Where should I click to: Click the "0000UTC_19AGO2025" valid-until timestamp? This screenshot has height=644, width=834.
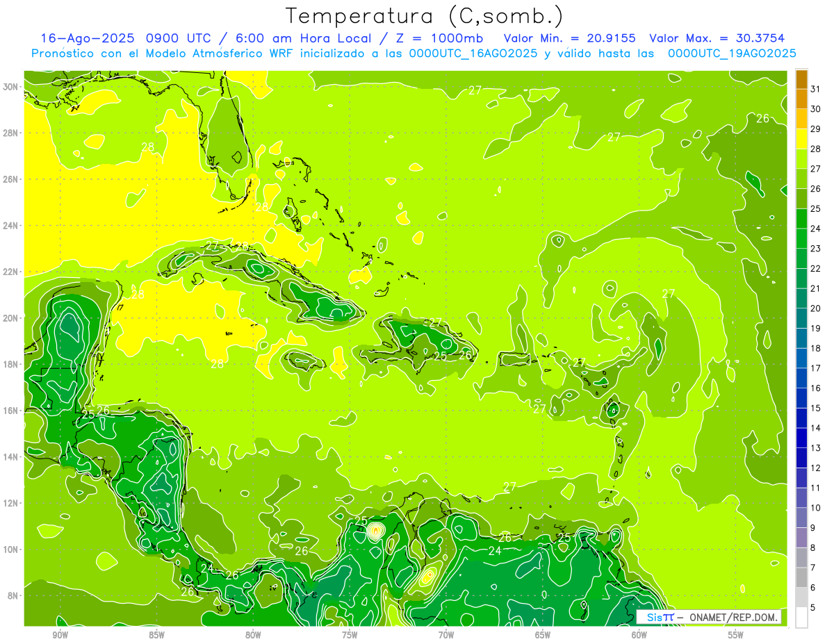click(x=732, y=53)
